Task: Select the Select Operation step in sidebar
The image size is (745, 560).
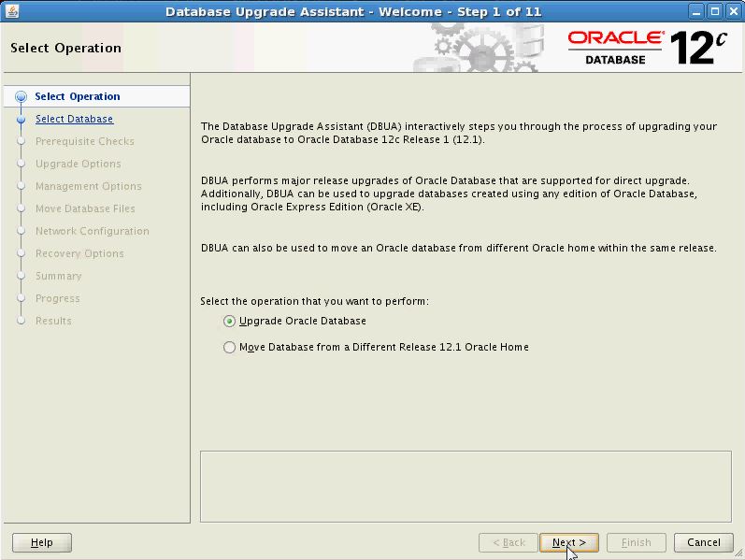Action: click(x=78, y=96)
